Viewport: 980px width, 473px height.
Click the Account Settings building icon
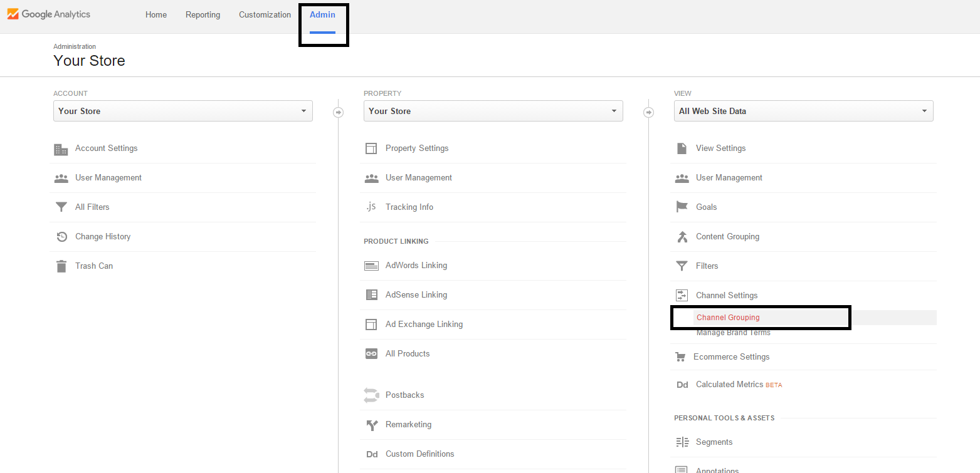coord(61,149)
